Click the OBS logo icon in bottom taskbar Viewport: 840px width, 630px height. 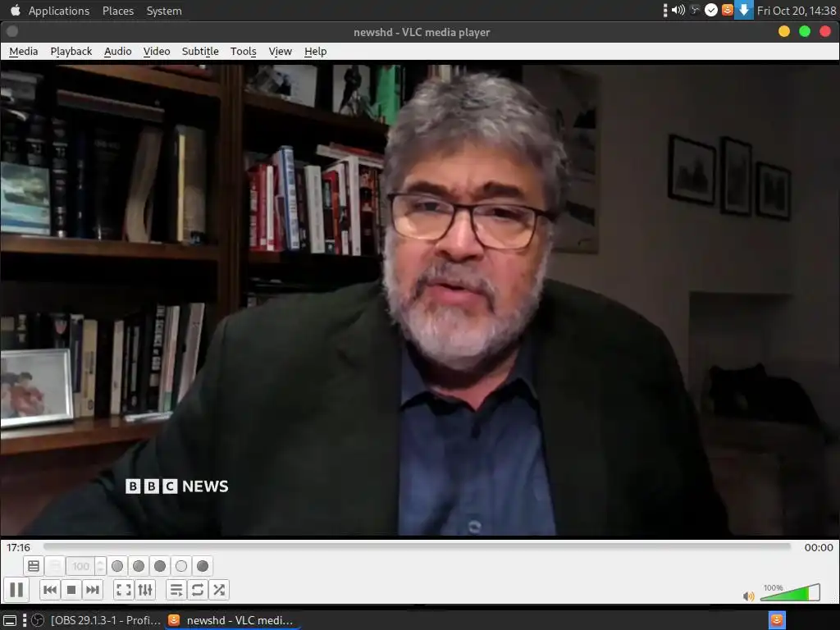pyautogui.click(x=38, y=620)
